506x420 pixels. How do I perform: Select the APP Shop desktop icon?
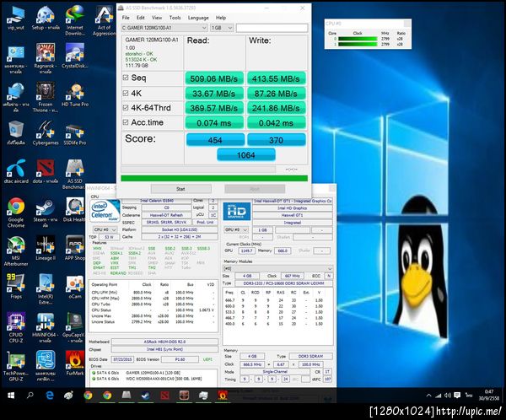tap(75, 248)
